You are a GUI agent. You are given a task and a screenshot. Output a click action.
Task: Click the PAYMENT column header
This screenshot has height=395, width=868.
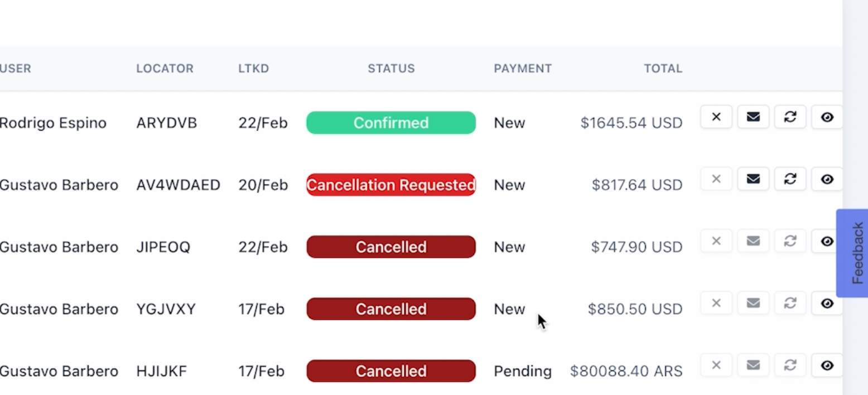point(522,69)
